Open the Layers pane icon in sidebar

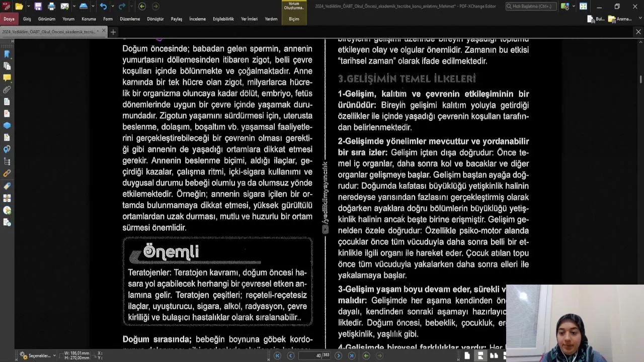(7, 126)
